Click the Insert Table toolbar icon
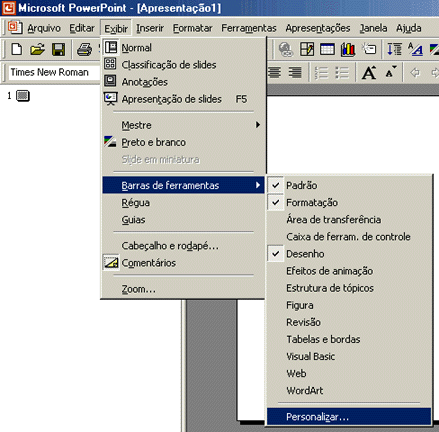 327,50
